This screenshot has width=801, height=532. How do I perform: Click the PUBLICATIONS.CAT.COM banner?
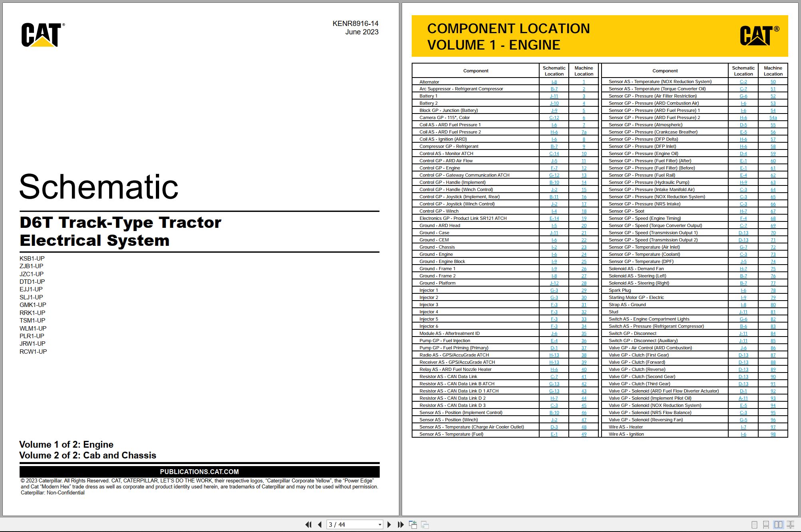tap(199, 472)
